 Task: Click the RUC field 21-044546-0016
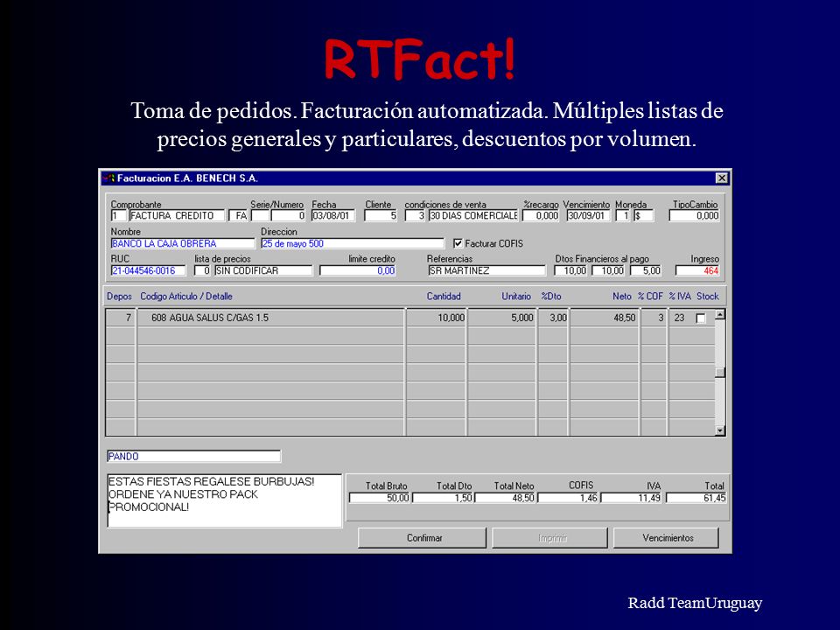coord(149,270)
